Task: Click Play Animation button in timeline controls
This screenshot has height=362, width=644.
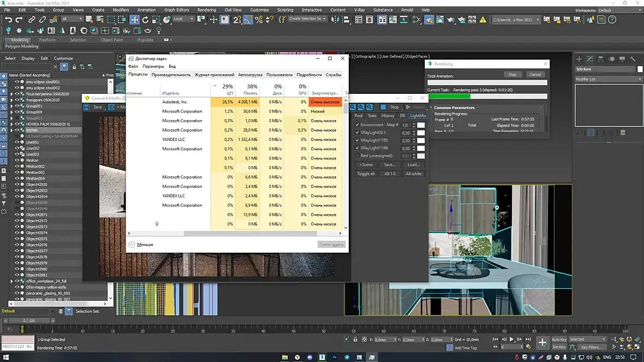Action: 512,340
